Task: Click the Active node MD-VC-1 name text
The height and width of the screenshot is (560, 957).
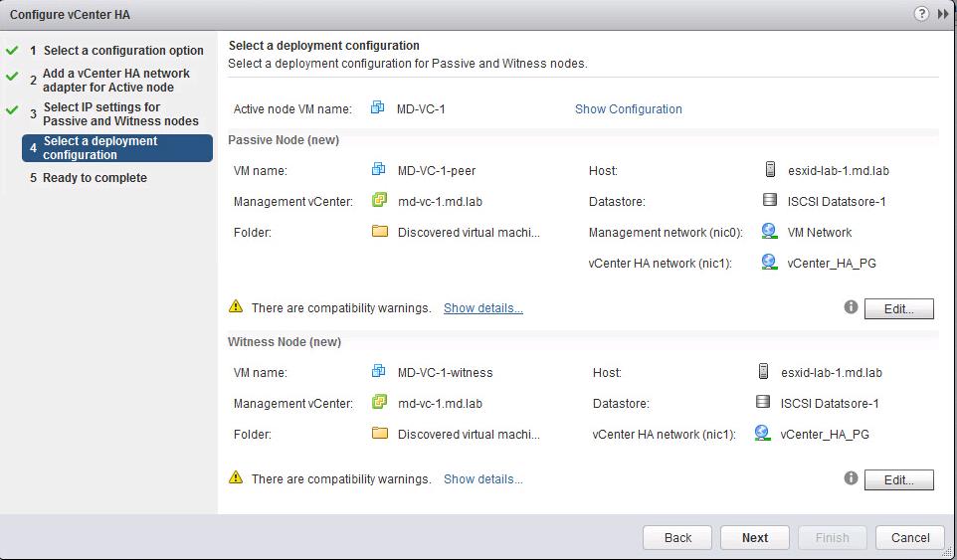Action: [x=421, y=109]
